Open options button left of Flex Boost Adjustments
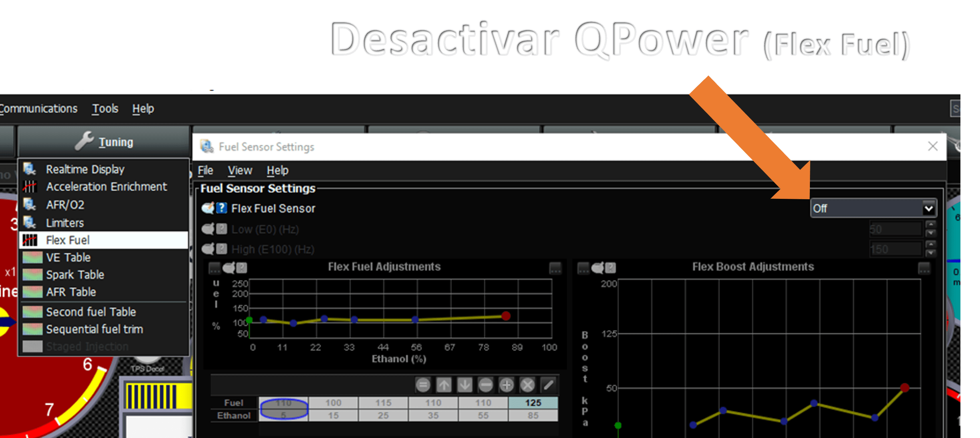This screenshot has height=438, width=980. click(x=583, y=268)
